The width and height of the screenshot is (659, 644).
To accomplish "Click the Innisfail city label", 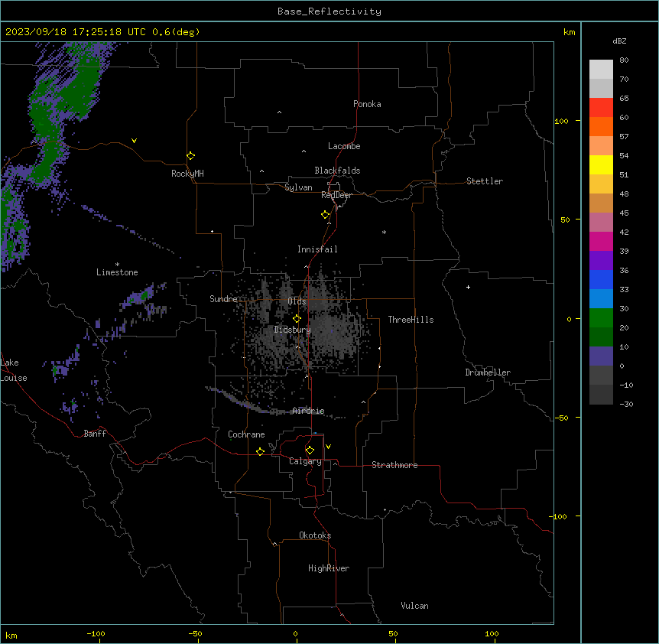I will tap(317, 249).
